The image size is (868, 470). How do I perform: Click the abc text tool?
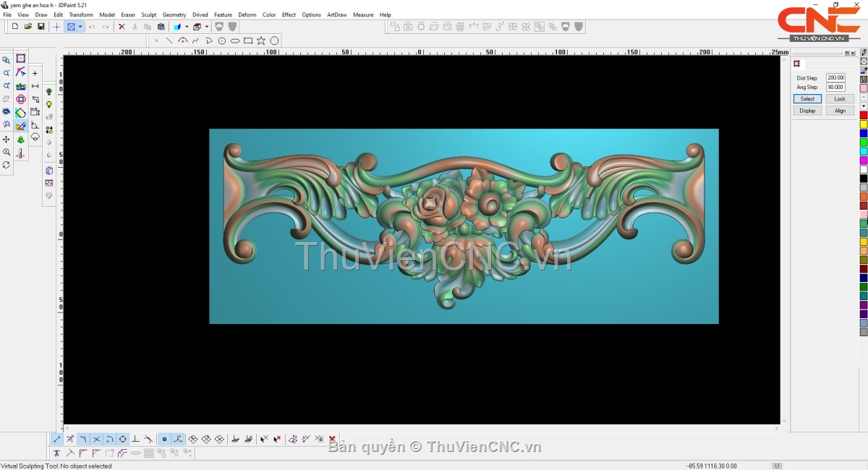pyautogui.click(x=21, y=86)
